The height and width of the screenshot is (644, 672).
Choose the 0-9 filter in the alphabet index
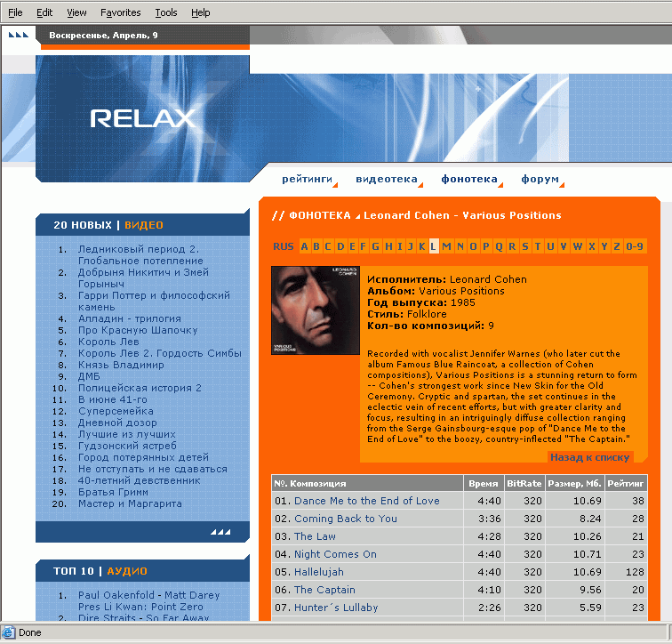[x=635, y=246]
